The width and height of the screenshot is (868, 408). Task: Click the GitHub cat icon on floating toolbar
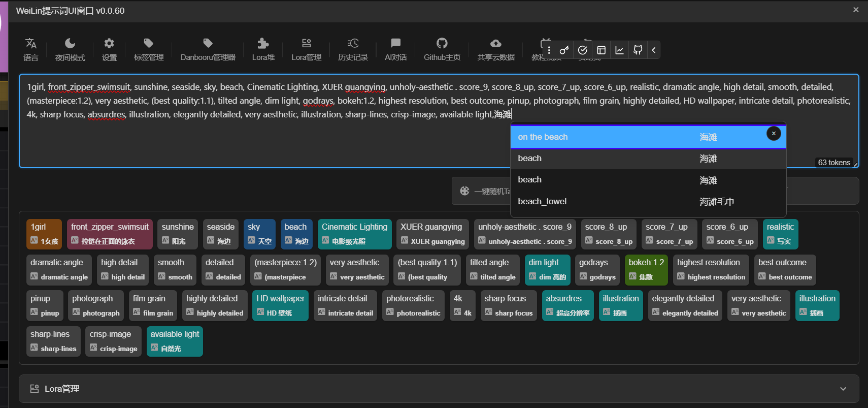pos(638,50)
